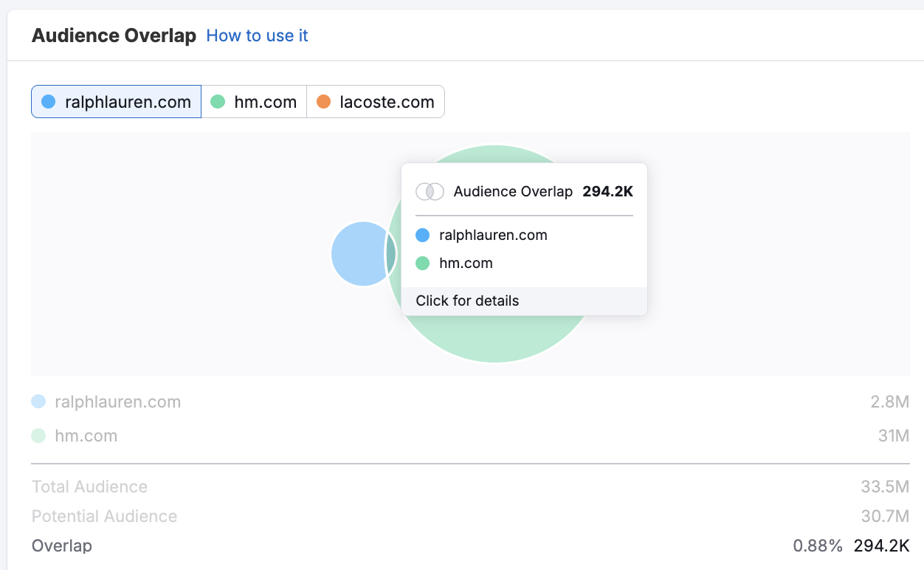Select the blue ralphlauren.com circle in the chart
The image size is (924, 570).
pyautogui.click(x=356, y=254)
